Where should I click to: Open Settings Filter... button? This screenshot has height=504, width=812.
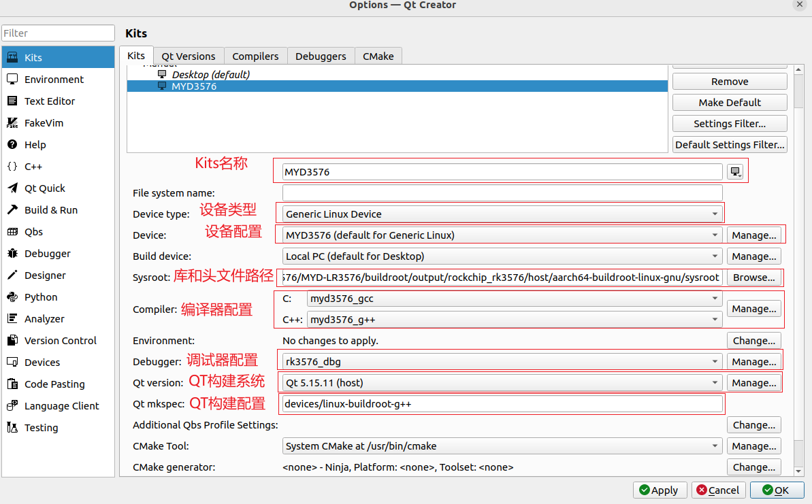click(x=730, y=124)
